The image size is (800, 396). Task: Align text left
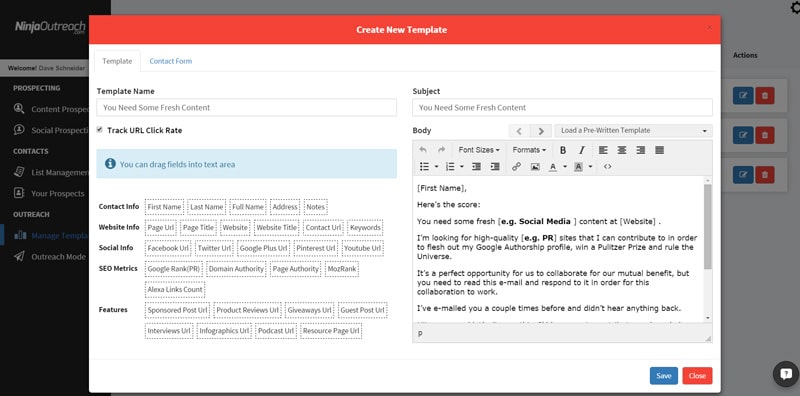603,150
